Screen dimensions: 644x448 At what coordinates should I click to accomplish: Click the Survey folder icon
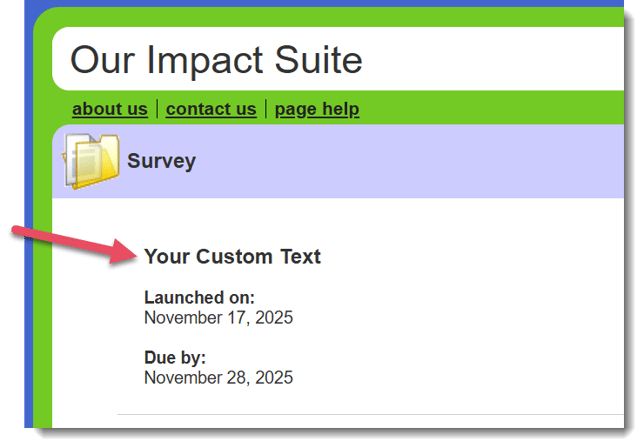(x=91, y=161)
